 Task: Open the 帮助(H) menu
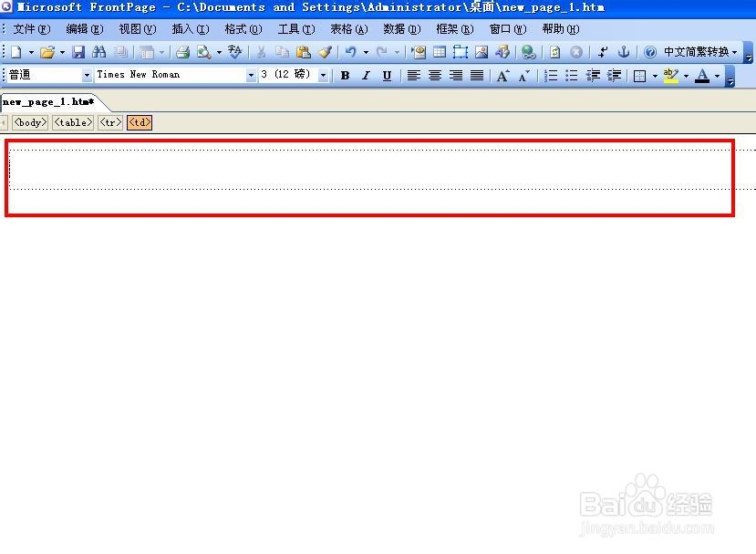point(561,29)
